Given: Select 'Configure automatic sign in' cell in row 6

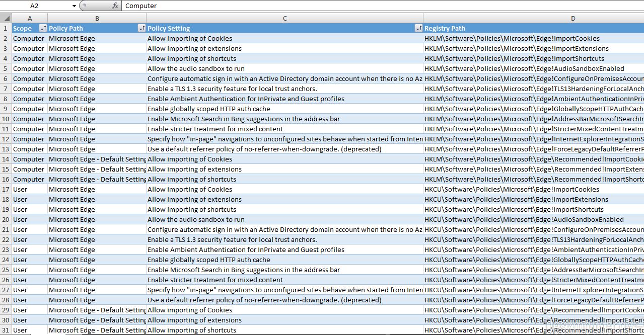Looking at the screenshot, I should click(x=285, y=78).
